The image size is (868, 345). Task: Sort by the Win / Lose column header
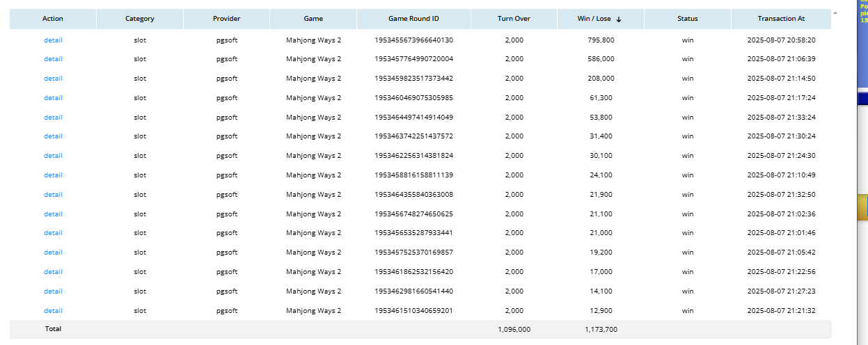(601, 19)
